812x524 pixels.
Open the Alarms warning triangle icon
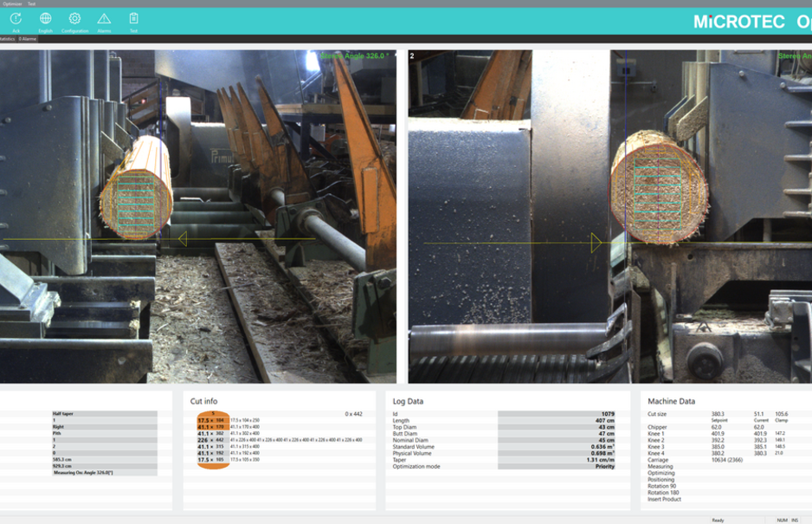pyautogui.click(x=104, y=22)
